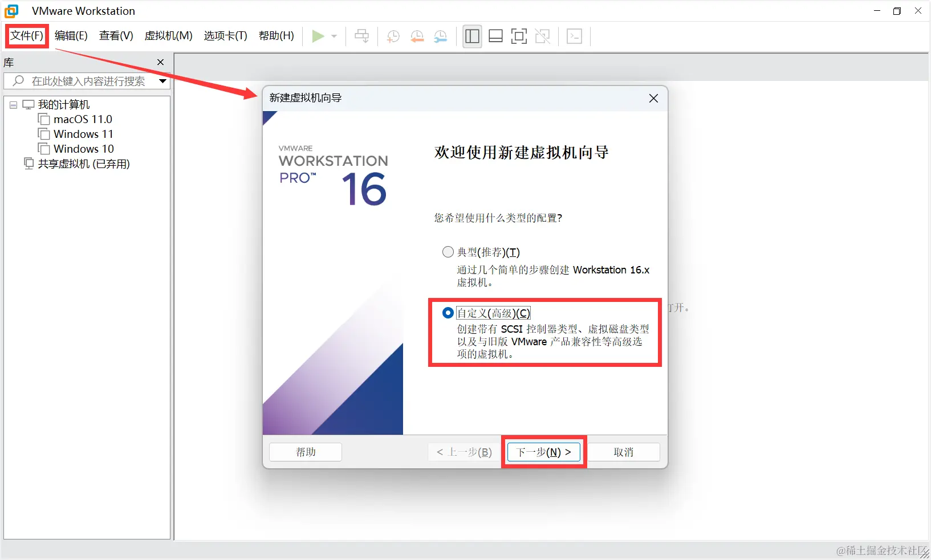Click the 取消 button in the wizard

[x=624, y=452]
